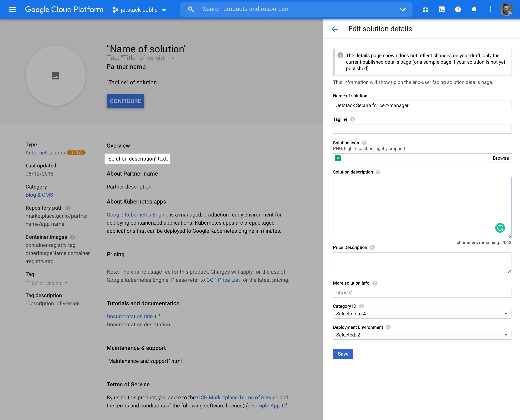520x420 pixels.
Task: Expand search bar options chevron
Action: click(x=403, y=10)
